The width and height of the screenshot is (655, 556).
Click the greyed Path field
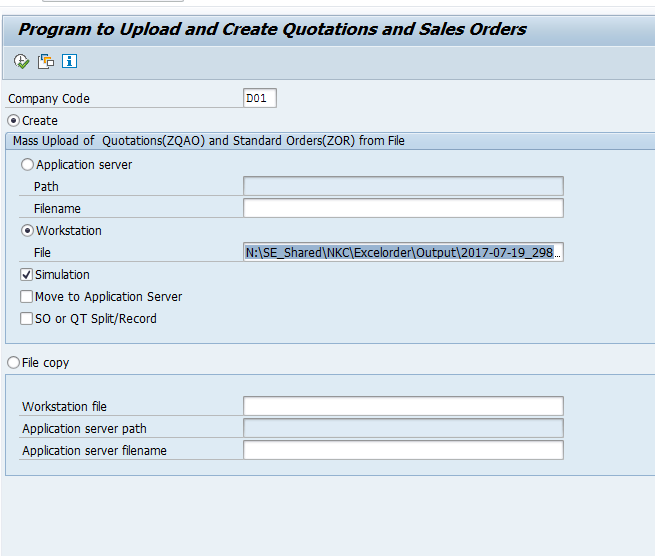tap(402, 186)
